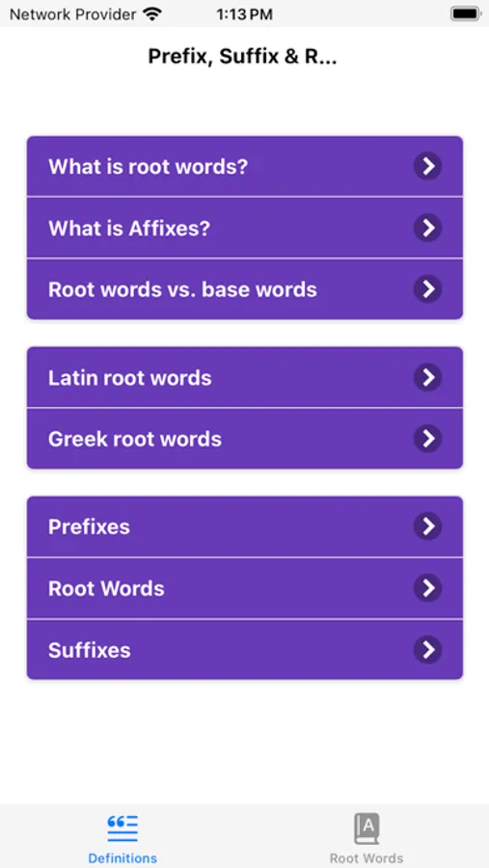View Root words vs. base words
The image size is (489, 868).
click(245, 289)
